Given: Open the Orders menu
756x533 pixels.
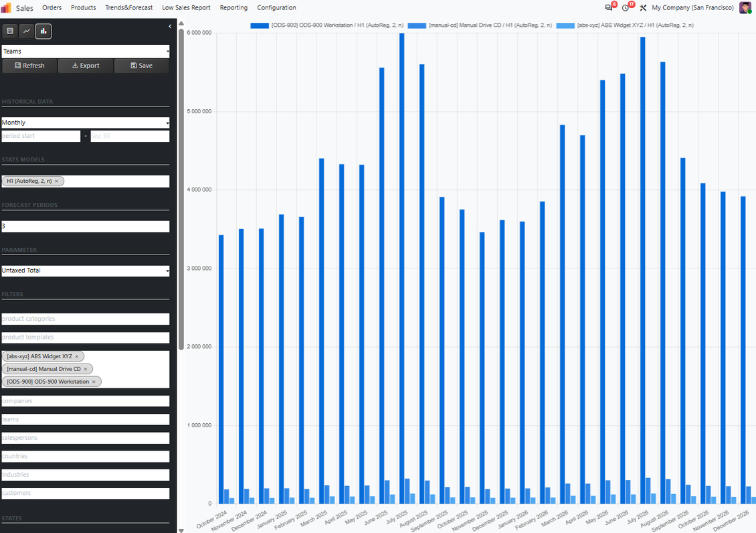Looking at the screenshot, I should [52, 8].
